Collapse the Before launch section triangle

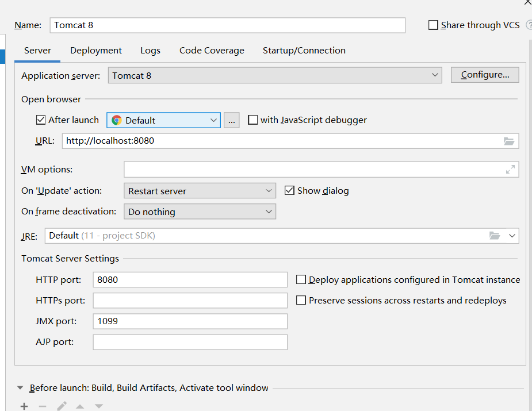point(20,387)
